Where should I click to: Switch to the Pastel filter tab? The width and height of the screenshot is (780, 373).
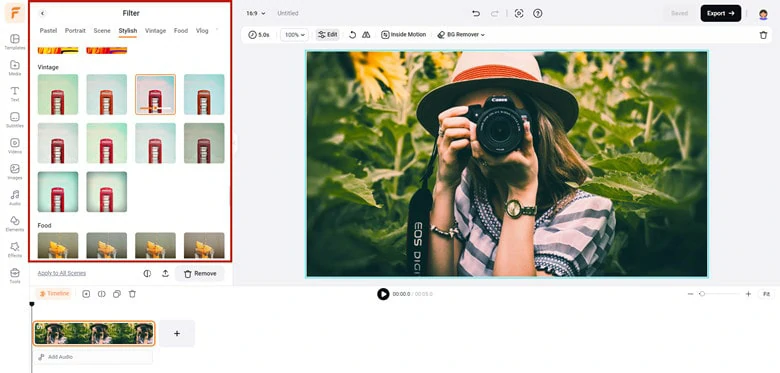click(x=48, y=31)
